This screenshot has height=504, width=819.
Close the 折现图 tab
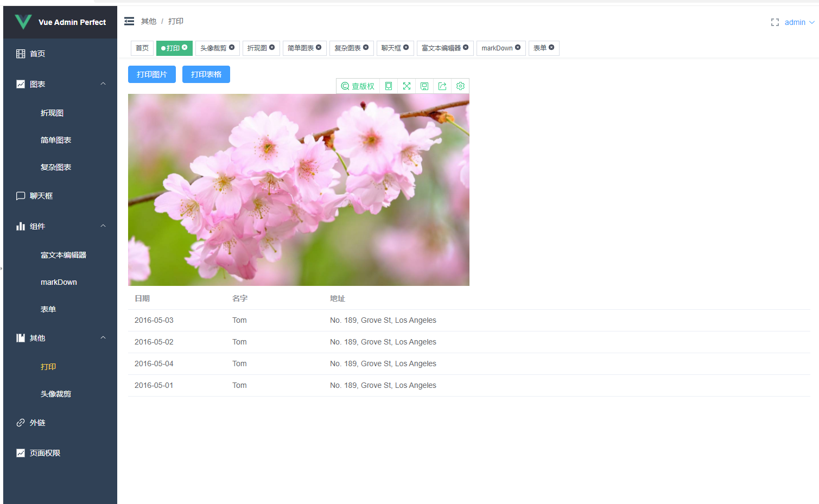point(272,47)
